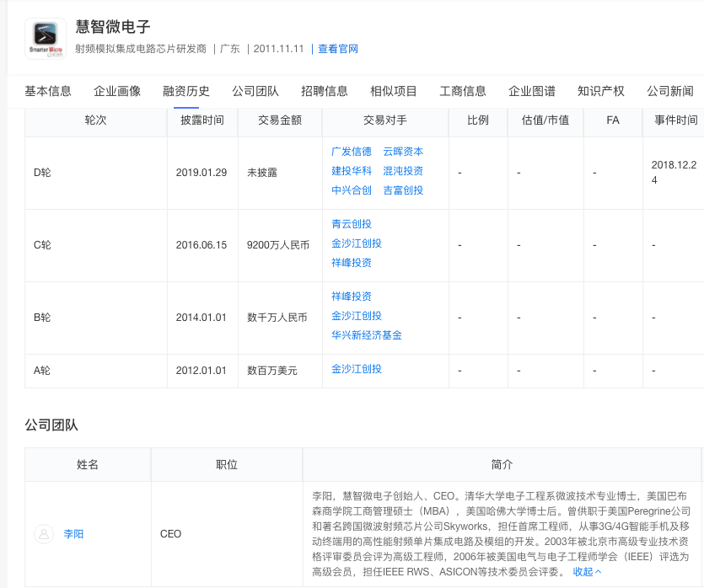Open 金沙江创投 in the B轮 row
704x588 pixels.
click(357, 316)
